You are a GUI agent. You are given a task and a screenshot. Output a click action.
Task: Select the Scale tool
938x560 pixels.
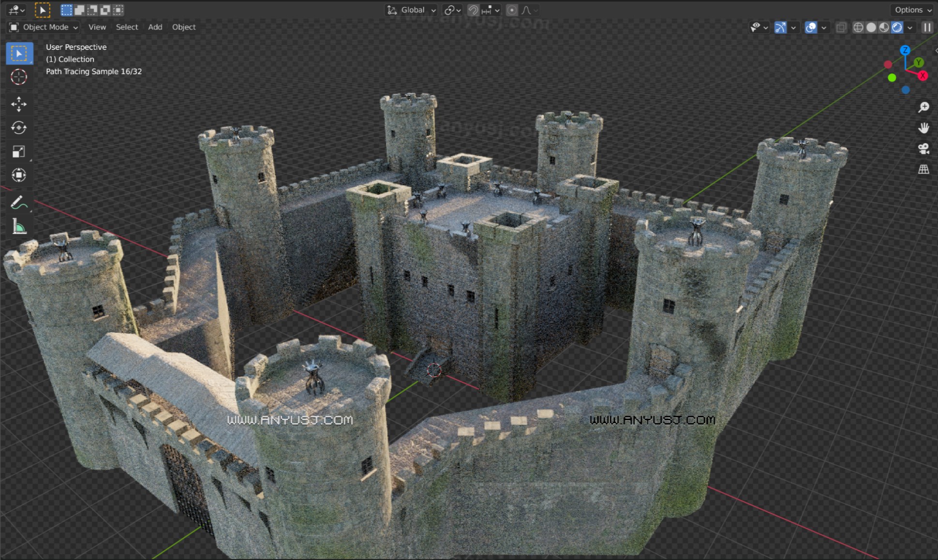coord(19,151)
